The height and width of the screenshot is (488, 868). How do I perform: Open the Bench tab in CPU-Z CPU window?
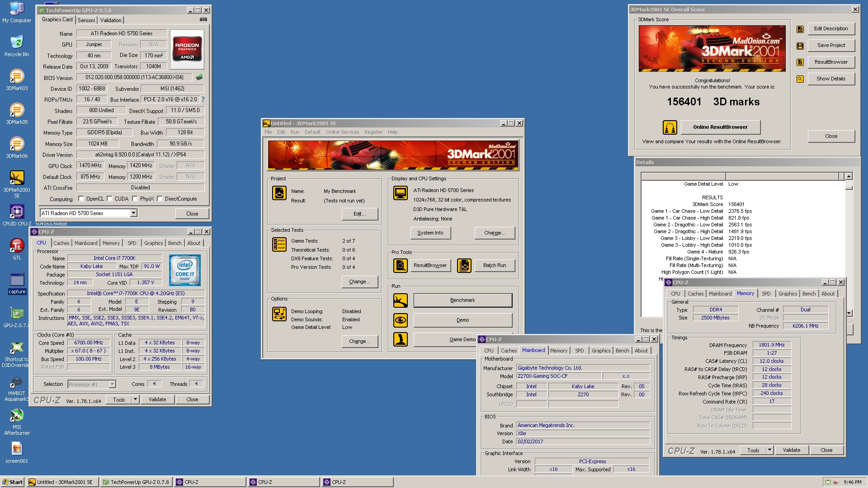(x=175, y=243)
